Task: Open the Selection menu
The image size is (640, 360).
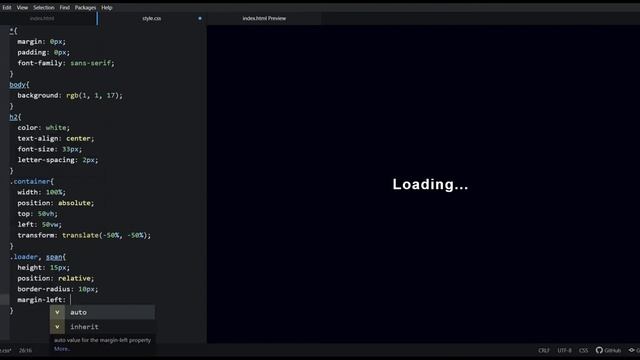Action: [x=44, y=7]
